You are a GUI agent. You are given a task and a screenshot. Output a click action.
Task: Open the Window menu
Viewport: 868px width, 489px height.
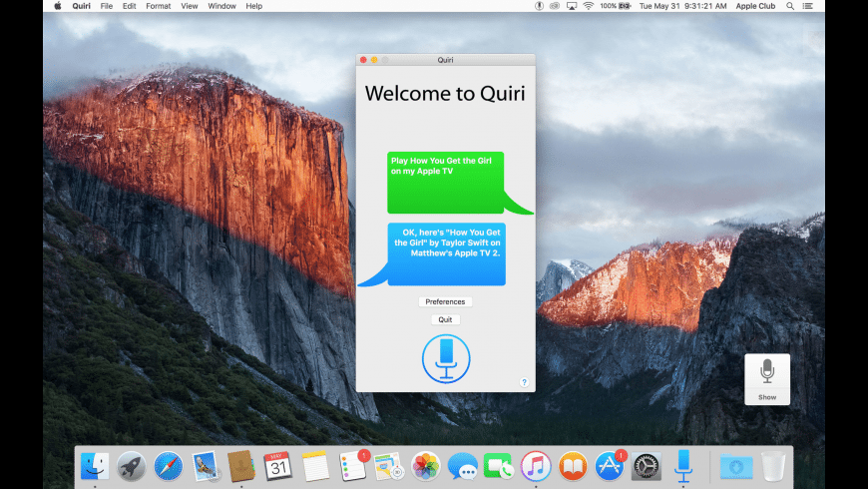221,6
